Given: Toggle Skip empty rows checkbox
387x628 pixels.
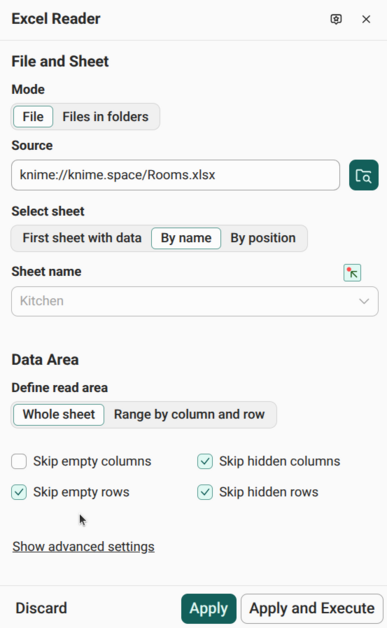Looking at the screenshot, I should 19,492.
